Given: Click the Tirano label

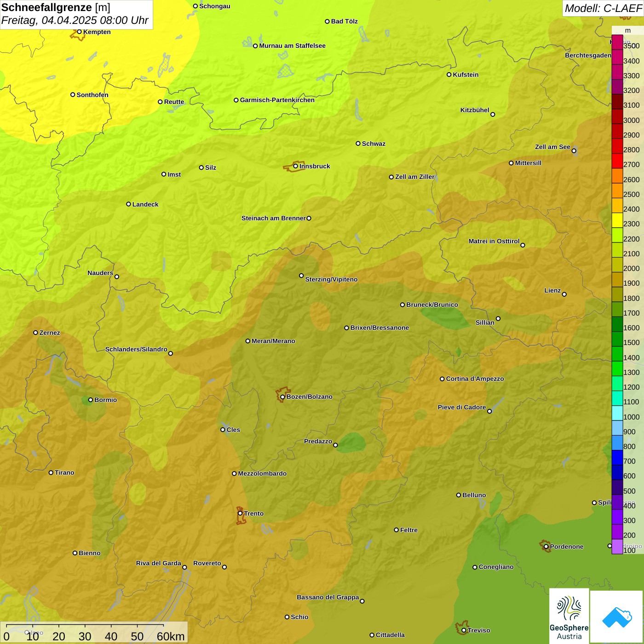Looking at the screenshot, I should pos(64,472).
